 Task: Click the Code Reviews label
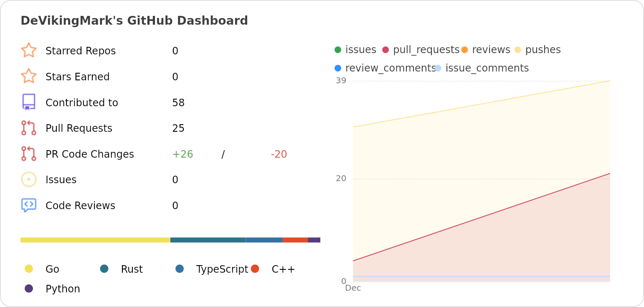(x=80, y=206)
